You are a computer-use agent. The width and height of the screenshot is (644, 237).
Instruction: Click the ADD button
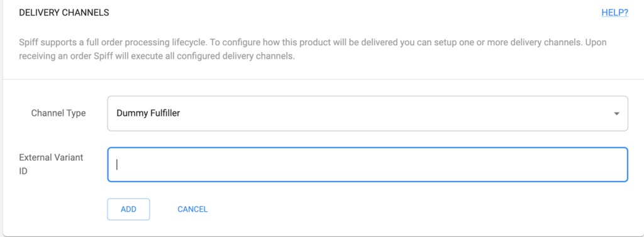(x=128, y=209)
